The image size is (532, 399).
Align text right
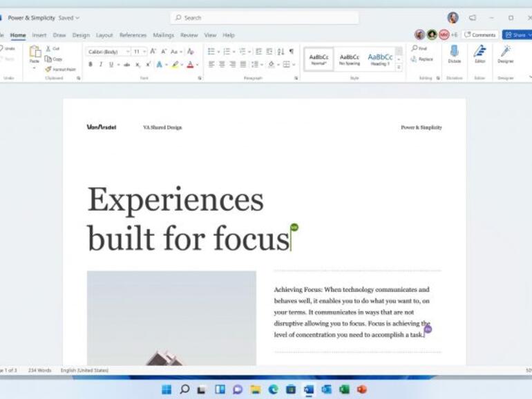232,64
